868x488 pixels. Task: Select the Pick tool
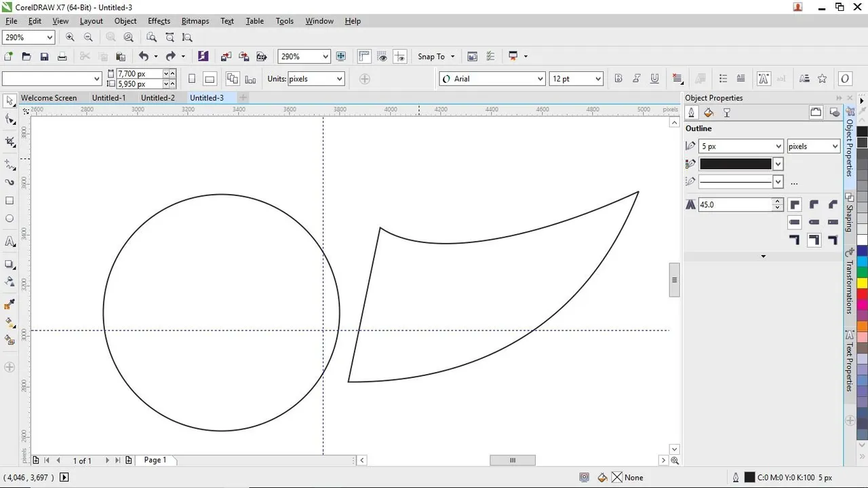pyautogui.click(x=9, y=101)
